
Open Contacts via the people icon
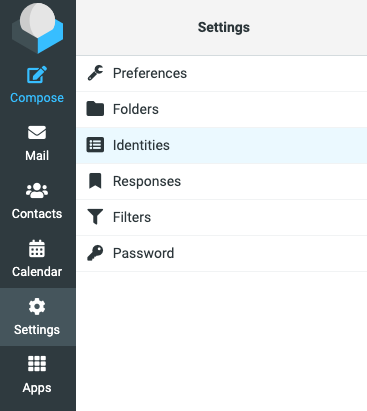click(x=37, y=190)
